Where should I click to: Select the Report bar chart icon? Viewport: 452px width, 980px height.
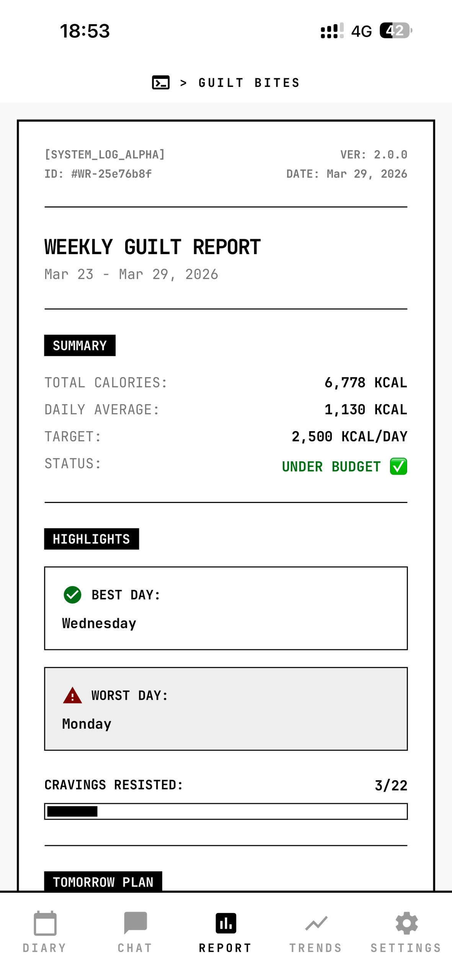[x=226, y=923]
